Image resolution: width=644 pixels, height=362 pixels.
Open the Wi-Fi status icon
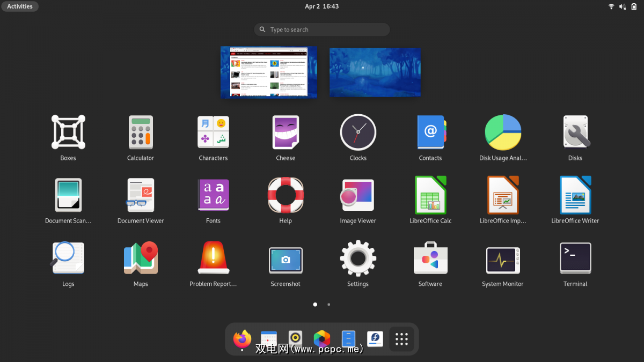611,6
